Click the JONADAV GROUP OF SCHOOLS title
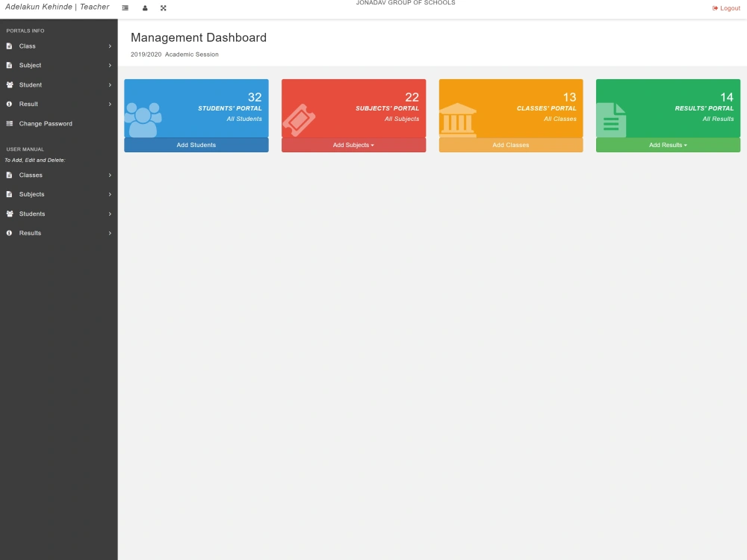747x560 pixels. [406, 3]
